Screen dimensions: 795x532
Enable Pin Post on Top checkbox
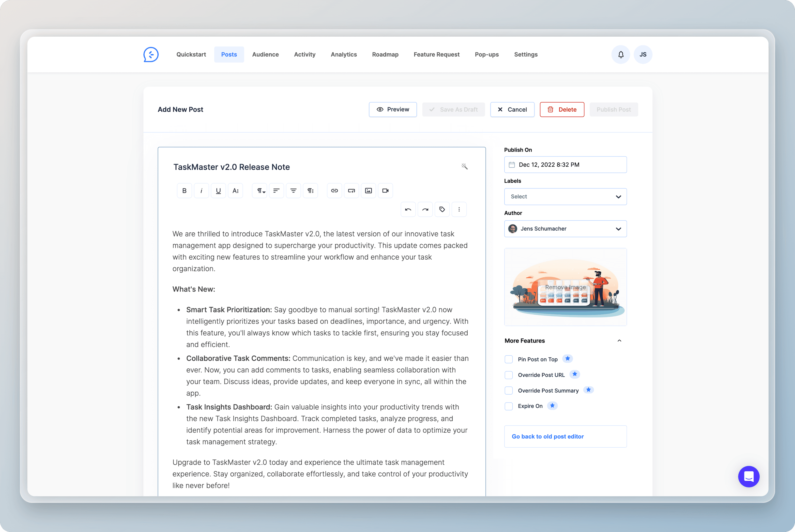(508, 359)
